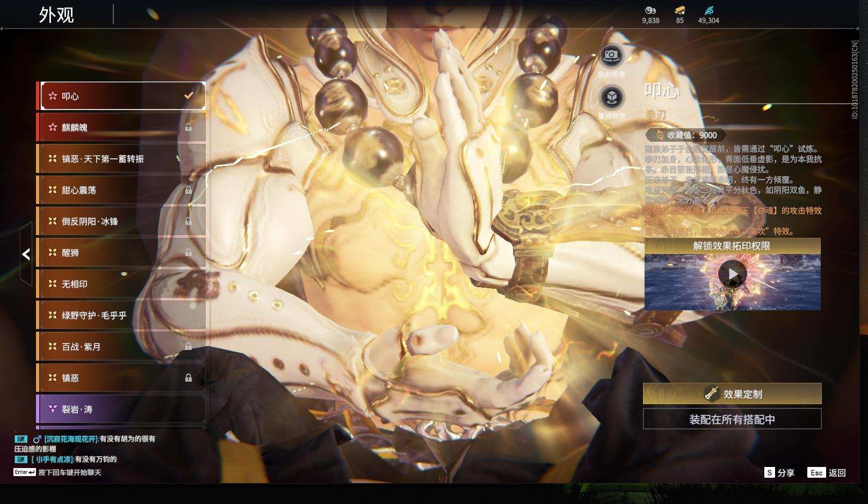868x504 pixels.
Task: Click the change scene (更换场景) icon
Action: coord(611,97)
